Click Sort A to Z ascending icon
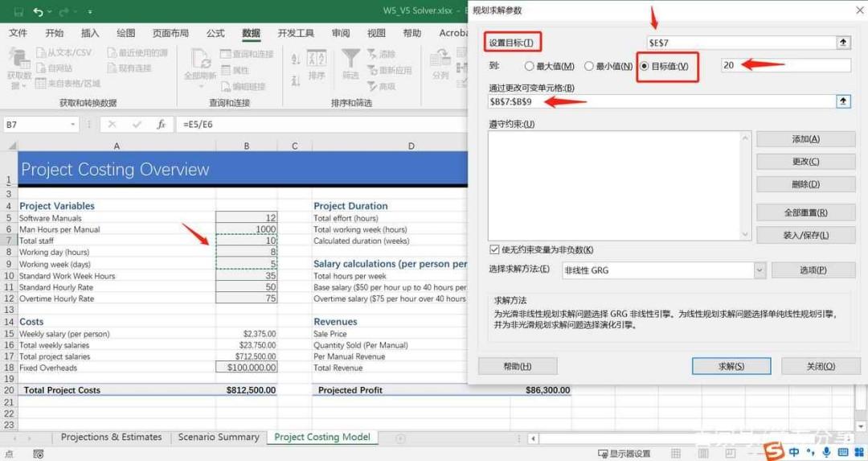The image size is (868, 461). pos(296,59)
